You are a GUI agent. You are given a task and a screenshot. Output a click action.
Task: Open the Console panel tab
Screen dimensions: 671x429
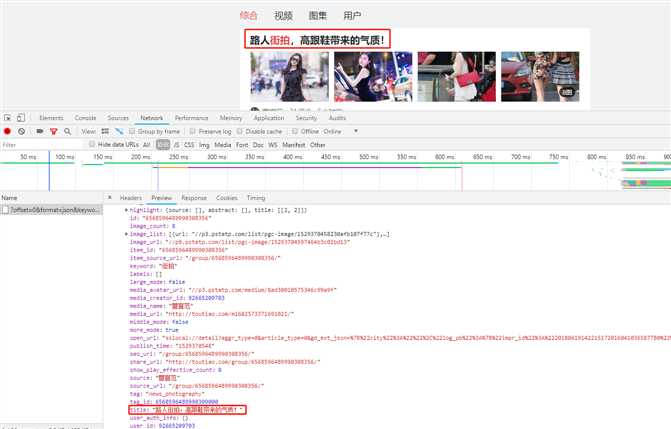pos(86,118)
